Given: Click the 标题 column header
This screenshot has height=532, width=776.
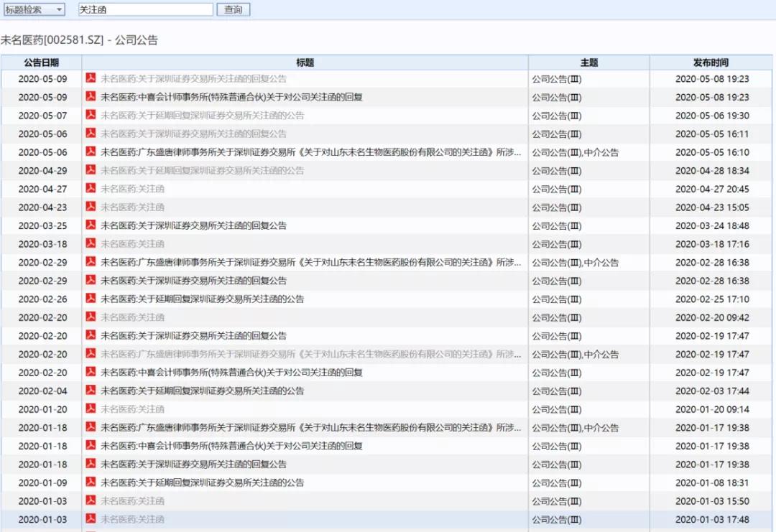Looking at the screenshot, I should pos(305,62).
